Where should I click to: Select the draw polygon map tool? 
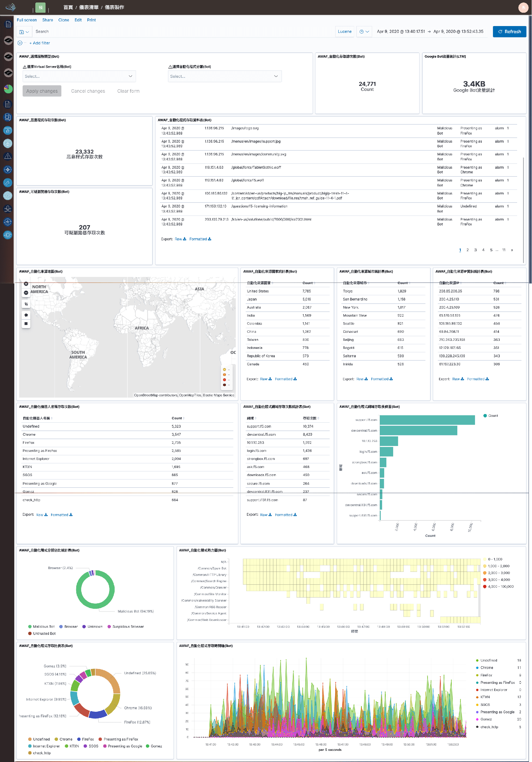coord(26,315)
